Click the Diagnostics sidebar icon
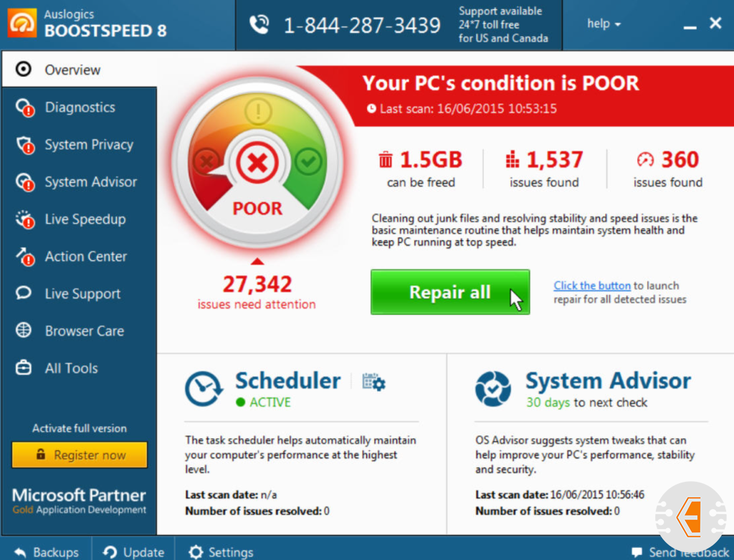This screenshot has height=560, width=734. click(24, 108)
